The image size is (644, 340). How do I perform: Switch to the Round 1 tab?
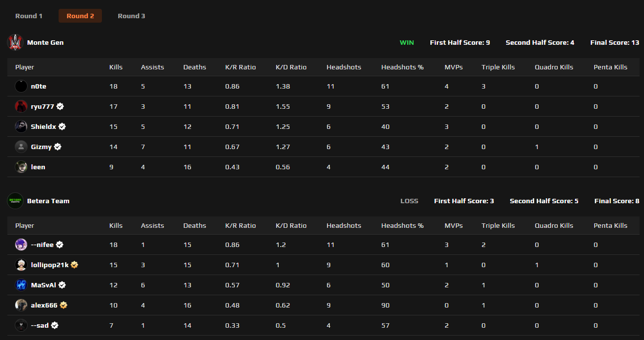point(29,16)
